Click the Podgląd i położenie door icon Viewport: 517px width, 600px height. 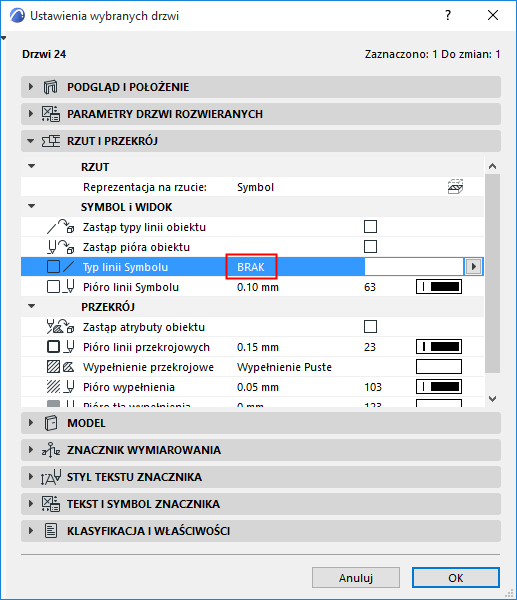pos(50,87)
